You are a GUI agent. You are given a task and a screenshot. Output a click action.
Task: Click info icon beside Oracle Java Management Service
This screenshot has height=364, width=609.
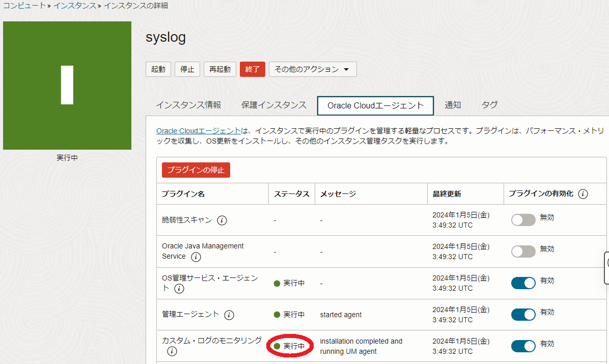196,257
